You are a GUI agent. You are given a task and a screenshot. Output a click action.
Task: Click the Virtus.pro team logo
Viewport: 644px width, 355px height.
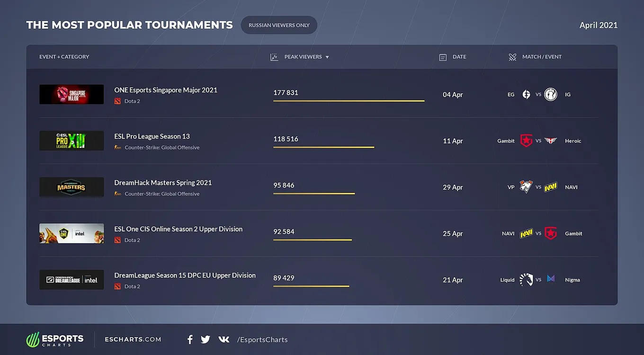coord(526,187)
